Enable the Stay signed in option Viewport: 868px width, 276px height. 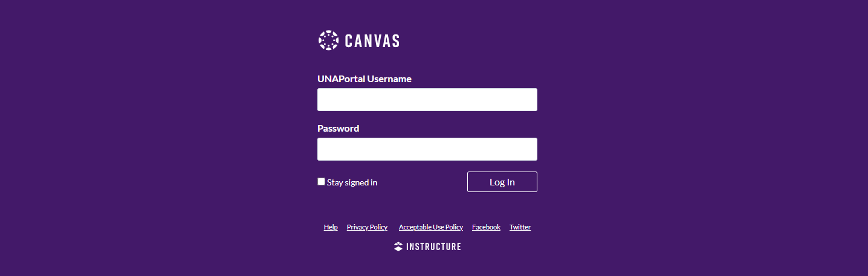(x=322, y=182)
